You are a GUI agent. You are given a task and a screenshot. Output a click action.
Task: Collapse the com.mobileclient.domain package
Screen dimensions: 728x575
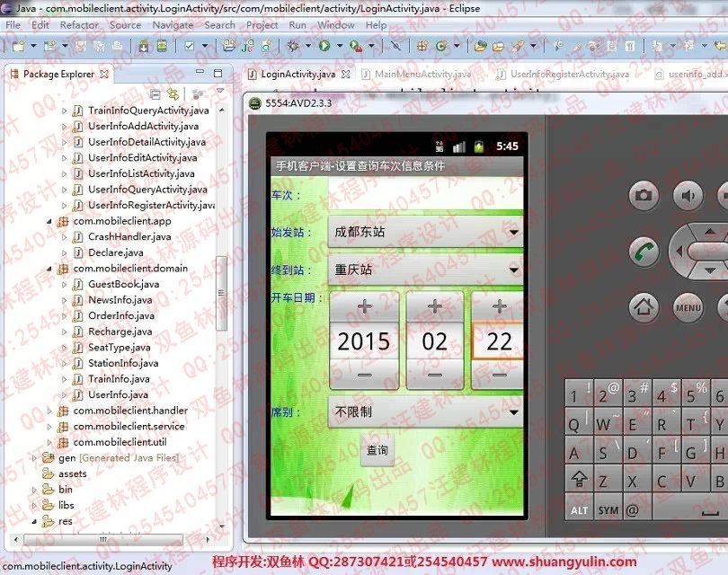(49, 269)
